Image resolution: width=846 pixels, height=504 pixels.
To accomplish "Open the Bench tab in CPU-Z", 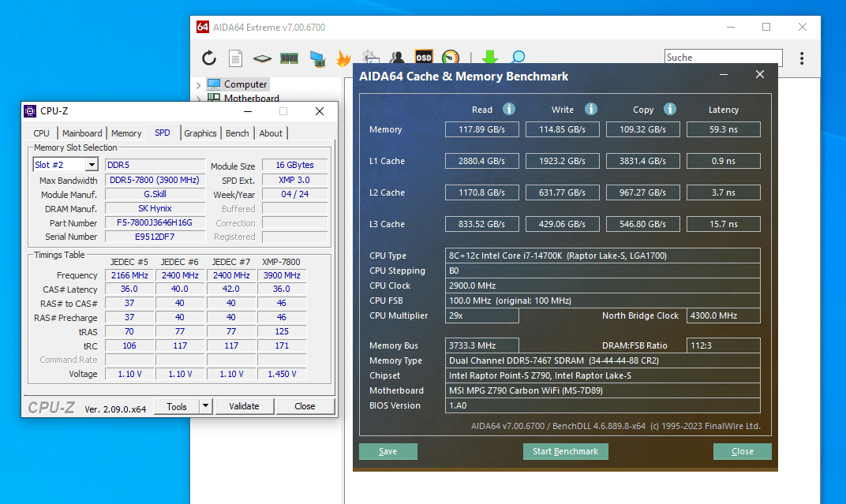I will pos(238,133).
